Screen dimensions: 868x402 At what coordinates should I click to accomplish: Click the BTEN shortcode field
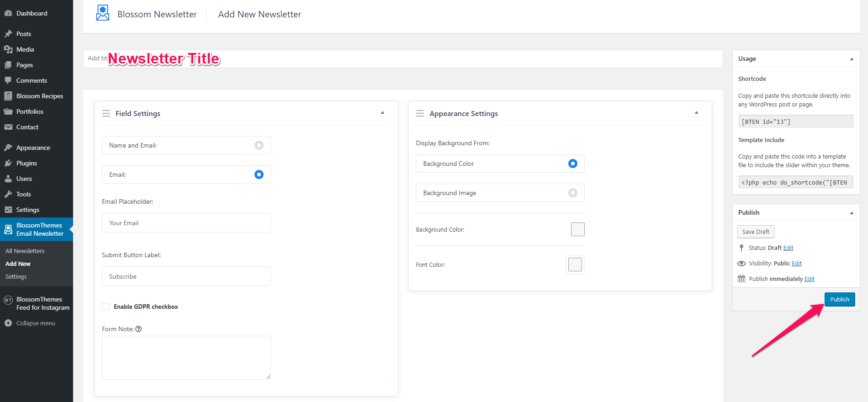(796, 122)
